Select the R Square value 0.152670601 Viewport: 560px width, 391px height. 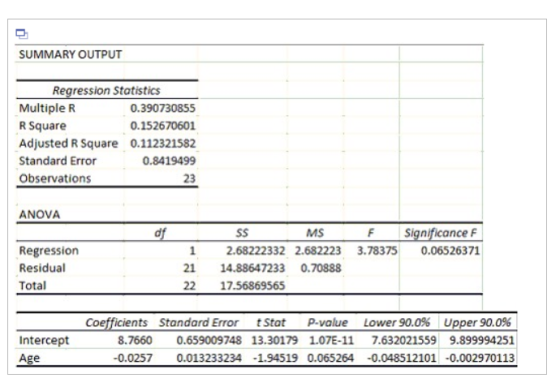[162, 126]
